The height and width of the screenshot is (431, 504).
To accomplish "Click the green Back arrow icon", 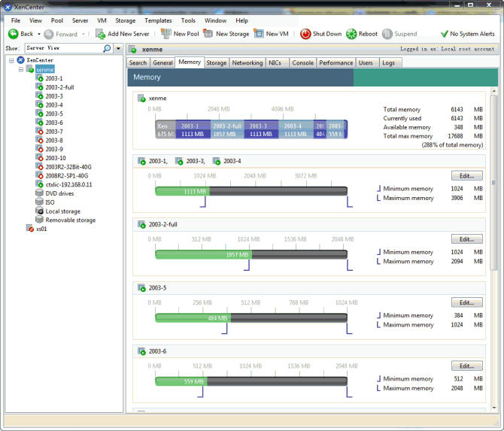I will point(14,34).
